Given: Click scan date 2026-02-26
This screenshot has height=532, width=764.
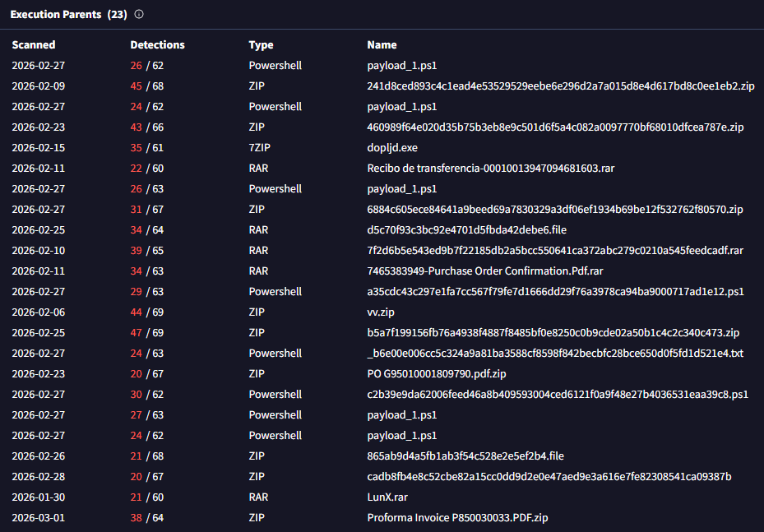Looking at the screenshot, I should click(38, 456).
